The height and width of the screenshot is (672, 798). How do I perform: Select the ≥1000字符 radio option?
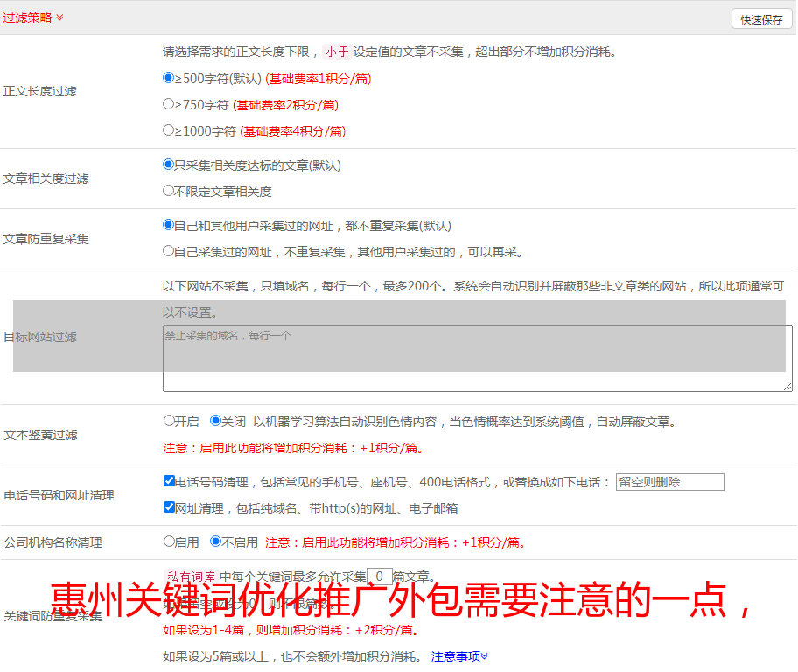tap(169, 130)
